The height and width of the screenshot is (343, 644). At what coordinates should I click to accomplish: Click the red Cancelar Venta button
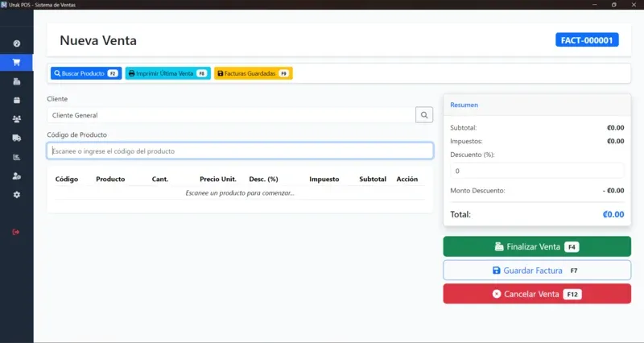pos(537,294)
